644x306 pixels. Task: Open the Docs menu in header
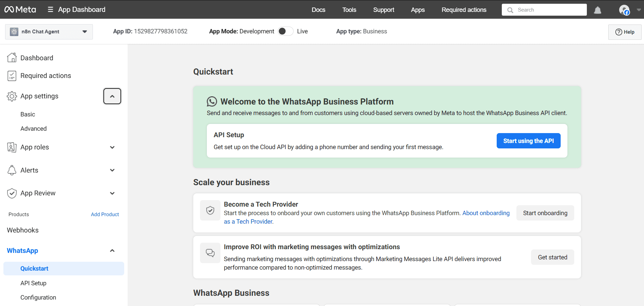pyautogui.click(x=318, y=10)
